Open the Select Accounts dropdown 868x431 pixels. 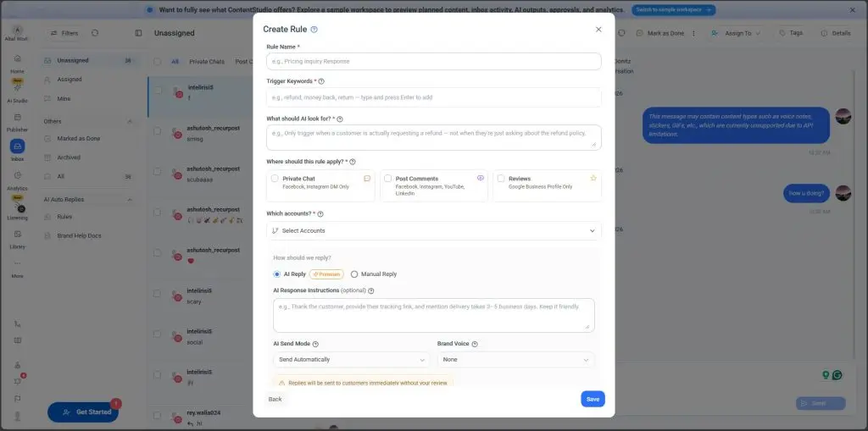tap(433, 230)
